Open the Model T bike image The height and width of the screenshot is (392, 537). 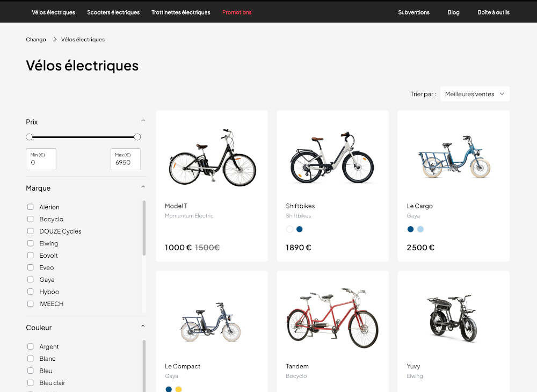pos(212,157)
